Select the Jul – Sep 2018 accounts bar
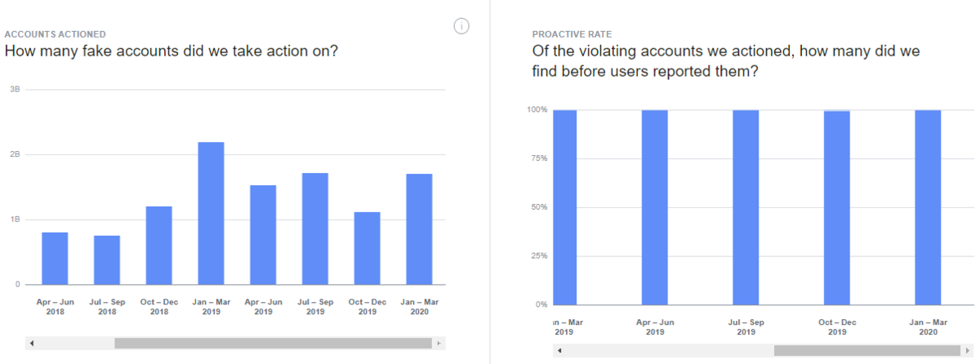Screen dimensions: 980x364 107,260
